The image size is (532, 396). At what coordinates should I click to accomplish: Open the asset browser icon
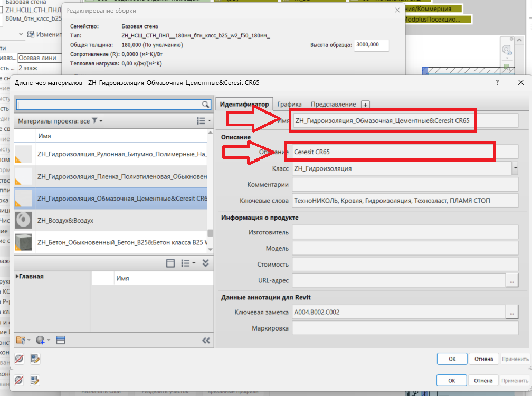click(61, 340)
